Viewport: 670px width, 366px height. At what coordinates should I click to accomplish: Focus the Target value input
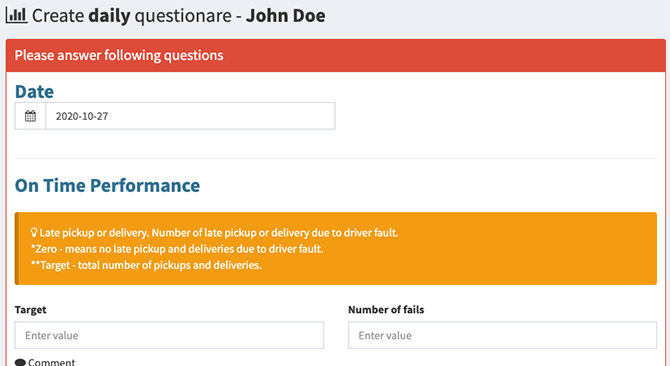[x=169, y=335]
